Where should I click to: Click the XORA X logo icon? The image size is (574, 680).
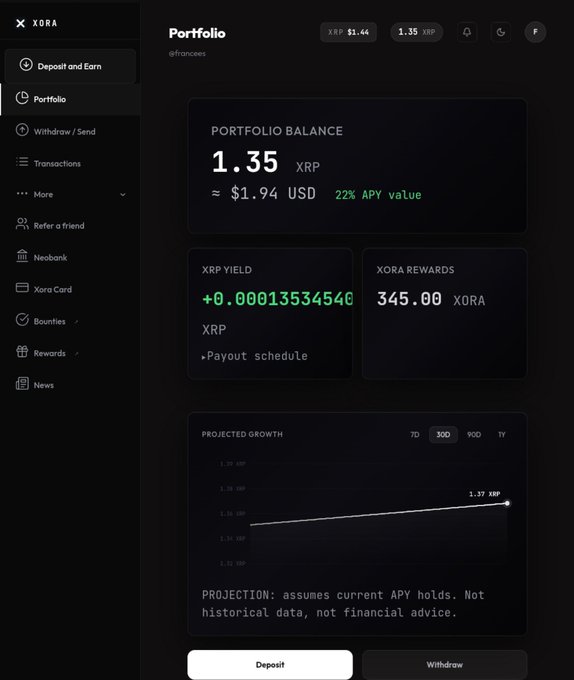click(x=20, y=23)
